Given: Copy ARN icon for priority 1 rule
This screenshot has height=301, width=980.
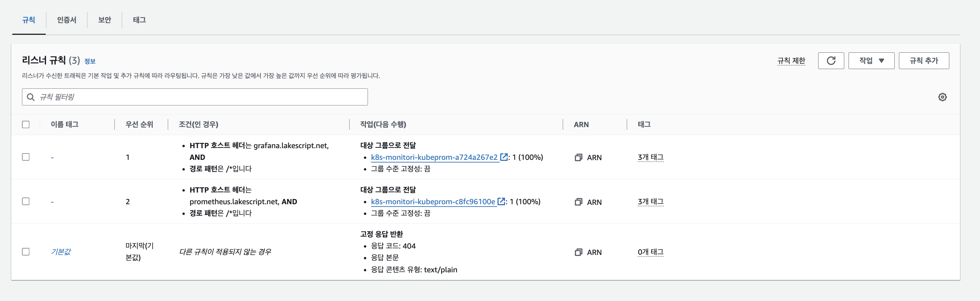Looking at the screenshot, I should pyautogui.click(x=578, y=157).
